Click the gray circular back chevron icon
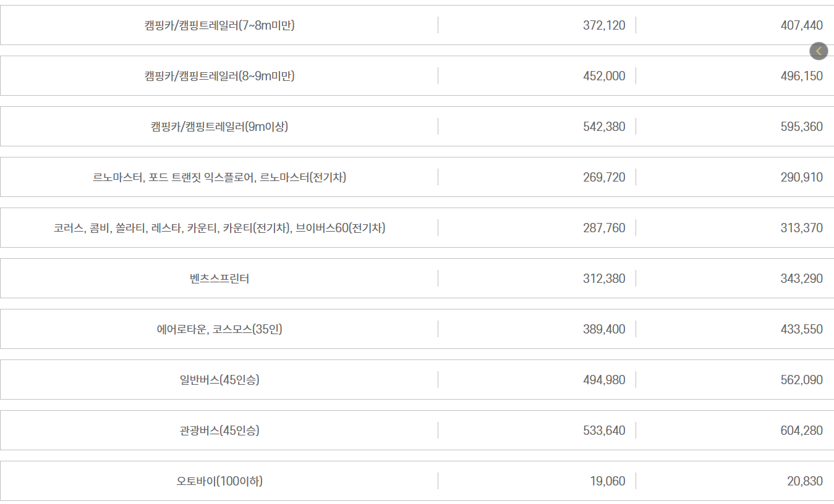Screen dimensions: 834x504 [819, 51]
